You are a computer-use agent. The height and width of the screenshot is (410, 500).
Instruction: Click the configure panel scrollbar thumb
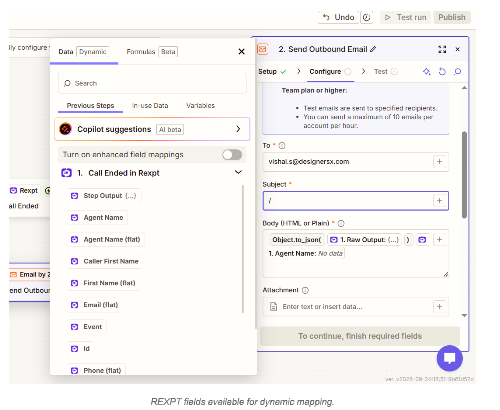coord(464,175)
